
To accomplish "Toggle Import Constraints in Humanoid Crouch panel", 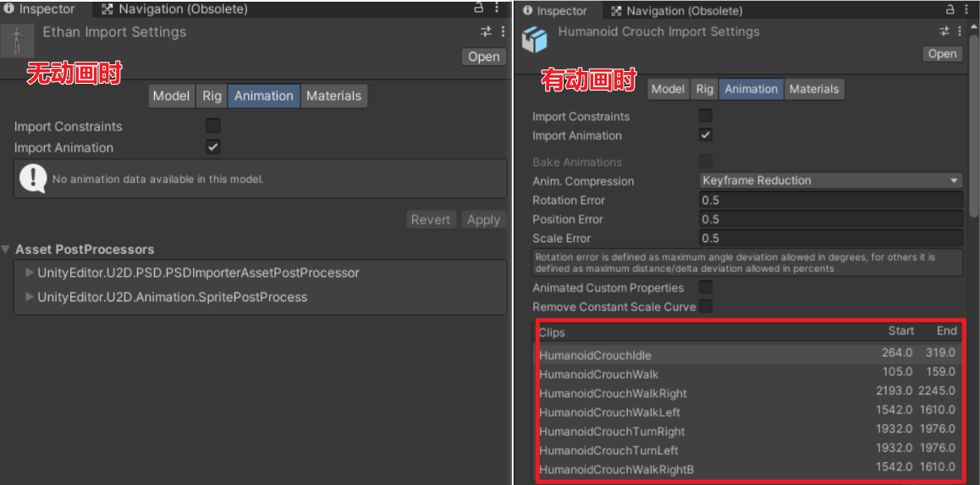I will [706, 116].
